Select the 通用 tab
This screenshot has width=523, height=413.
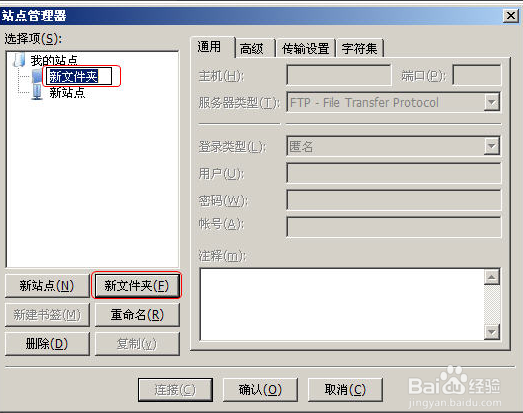(209, 47)
